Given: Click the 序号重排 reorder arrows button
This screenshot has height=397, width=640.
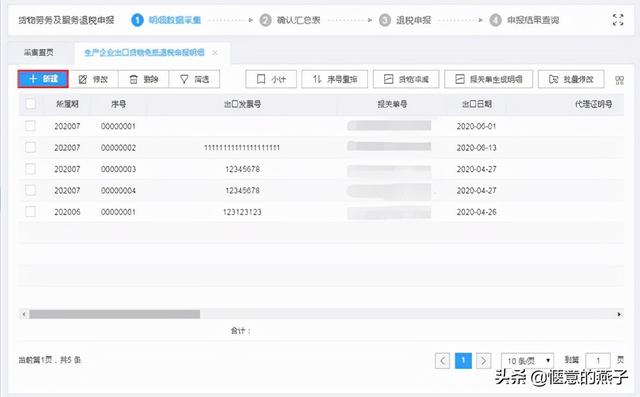Looking at the screenshot, I should pyautogui.click(x=335, y=79).
